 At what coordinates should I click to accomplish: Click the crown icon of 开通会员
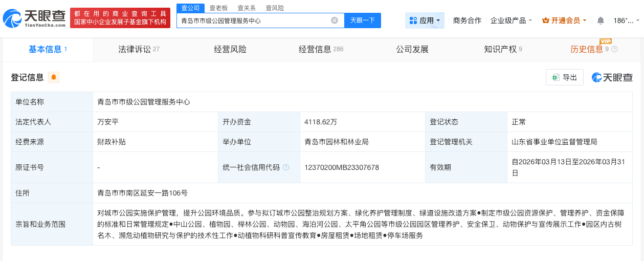[545, 20]
